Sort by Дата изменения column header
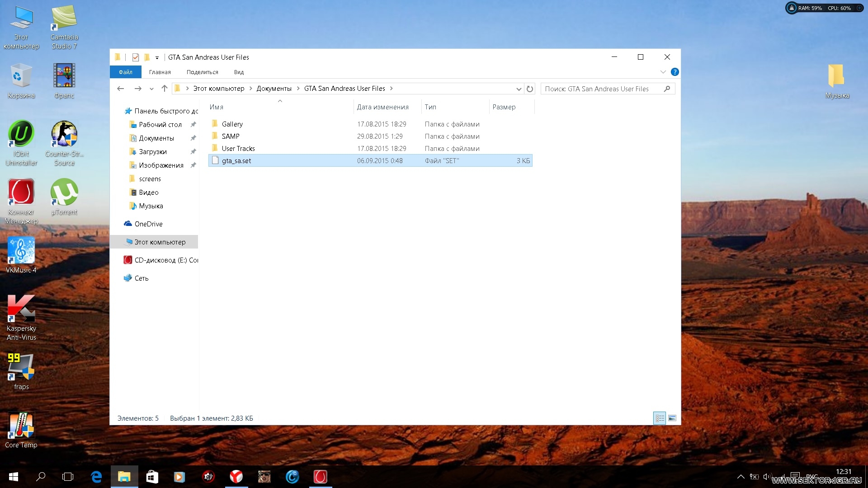Viewport: 868px width, 488px height. coord(387,107)
